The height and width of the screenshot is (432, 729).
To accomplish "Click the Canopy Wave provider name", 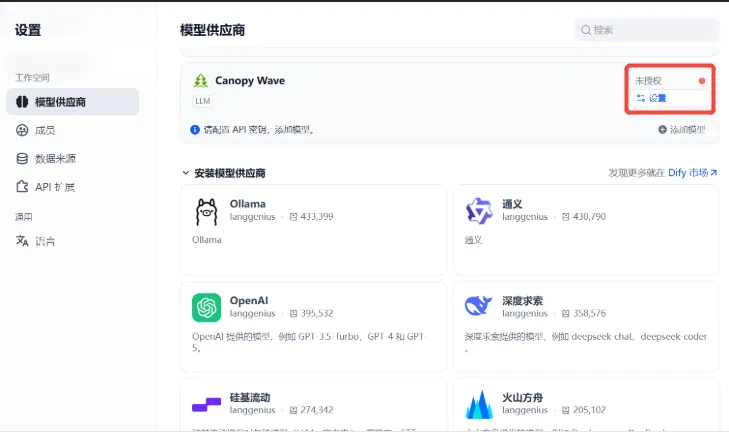I will tap(250, 80).
